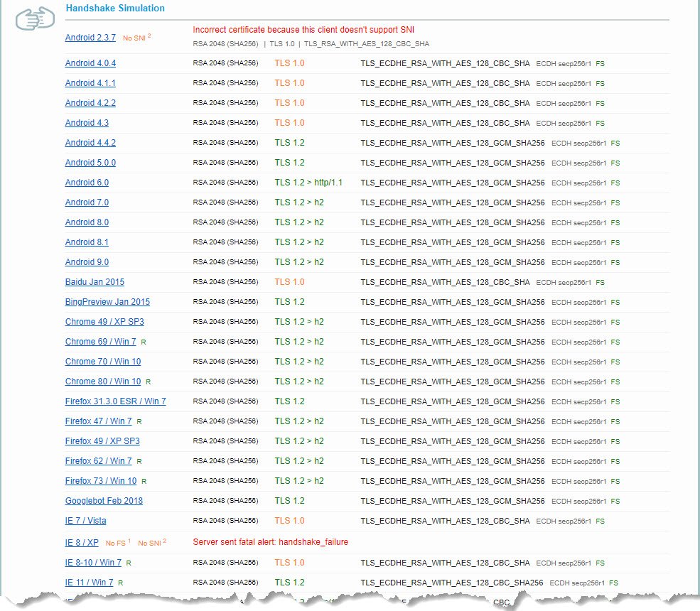Open the Android 7.0 client link
Image resolution: width=700 pixels, height=611 pixels.
pyautogui.click(x=87, y=202)
